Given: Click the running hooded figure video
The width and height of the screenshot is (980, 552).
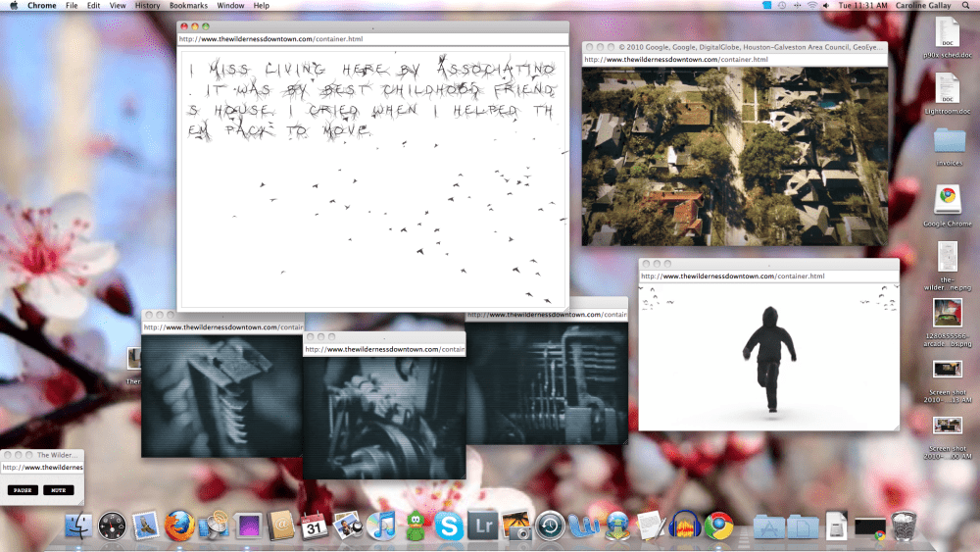Looking at the screenshot, I should tap(769, 359).
